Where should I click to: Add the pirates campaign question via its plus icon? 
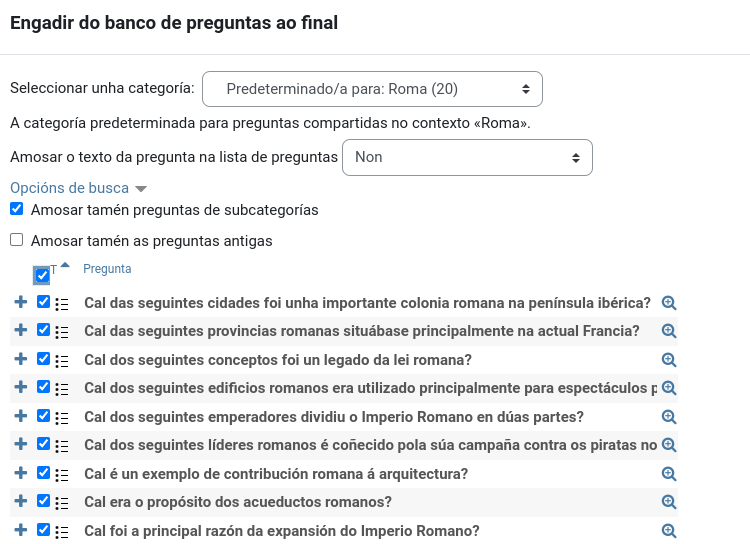(20, 444)
